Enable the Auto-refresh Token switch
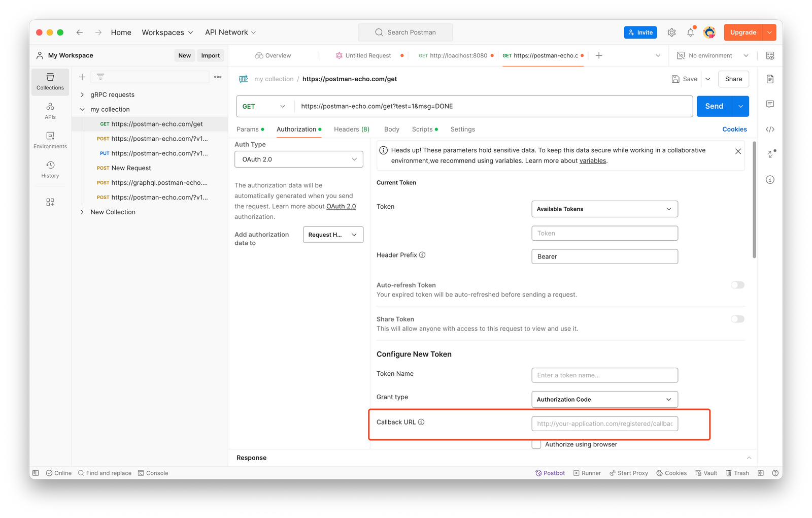The height and width of the screenshot is (518, 812). click(x=737, y=285)
